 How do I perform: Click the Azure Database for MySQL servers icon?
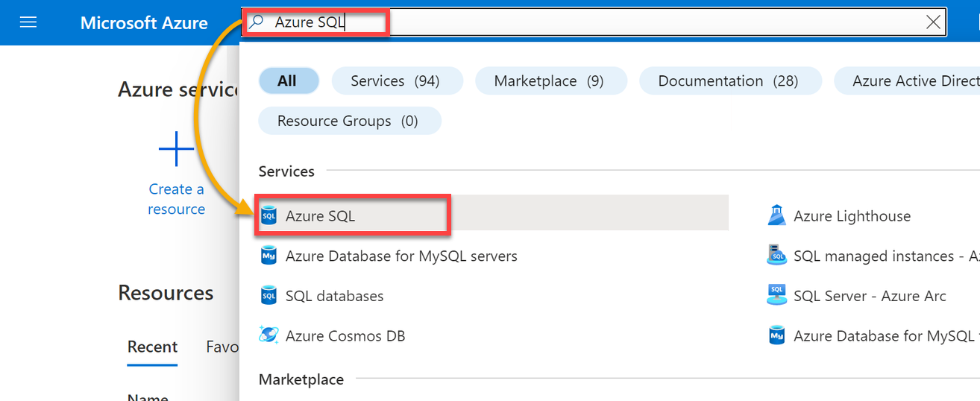268,256
